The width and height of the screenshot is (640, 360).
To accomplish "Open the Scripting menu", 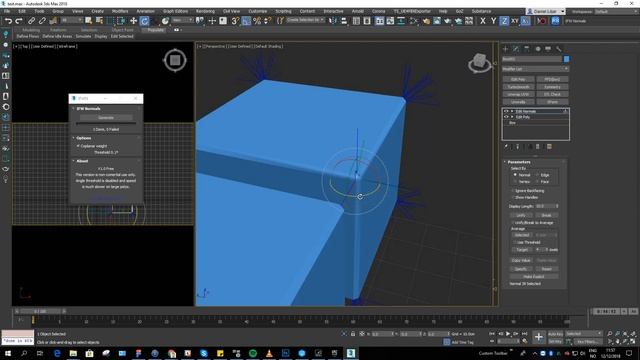I will [283, 11].
